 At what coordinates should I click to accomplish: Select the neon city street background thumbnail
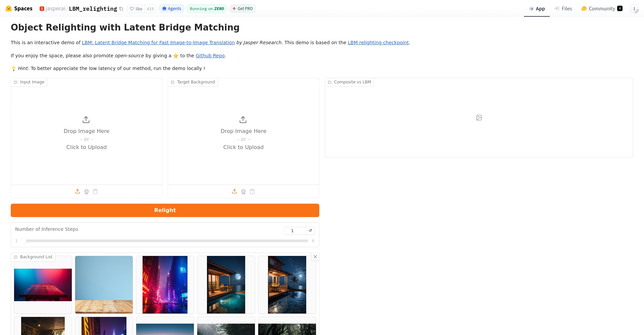pos(165,285)
